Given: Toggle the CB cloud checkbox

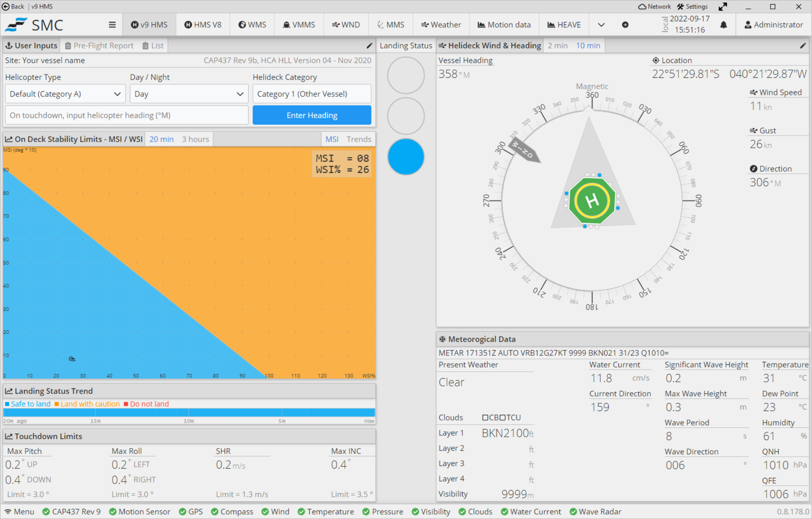Looking at the screenshot, I should click(x=485, y=418).
